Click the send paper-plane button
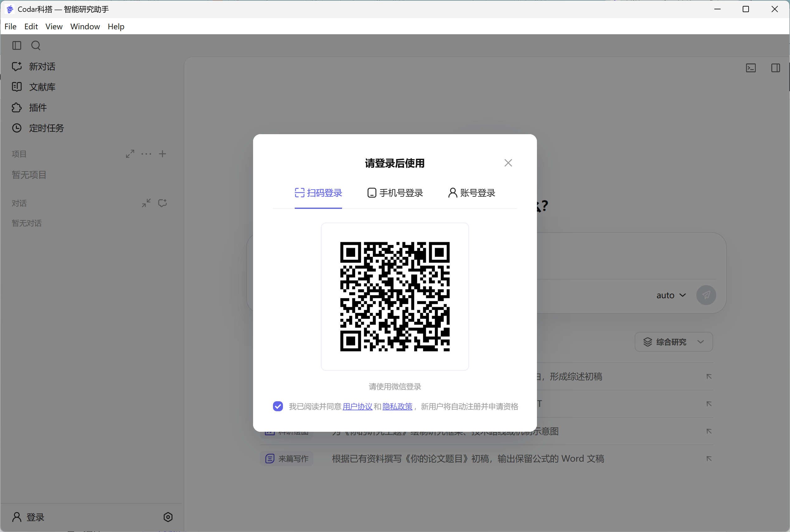This screenshot has width=790, height=532. [706, 295]
